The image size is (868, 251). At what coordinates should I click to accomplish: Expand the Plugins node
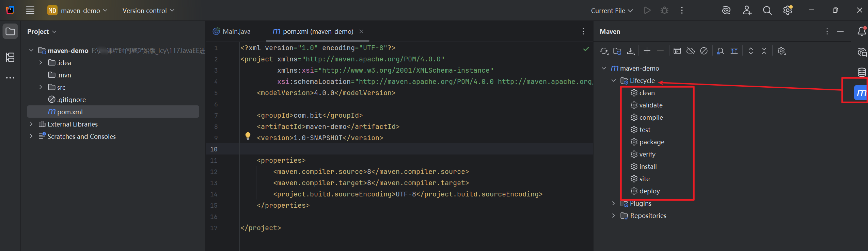pyautogui.click(x=614, y=203)
